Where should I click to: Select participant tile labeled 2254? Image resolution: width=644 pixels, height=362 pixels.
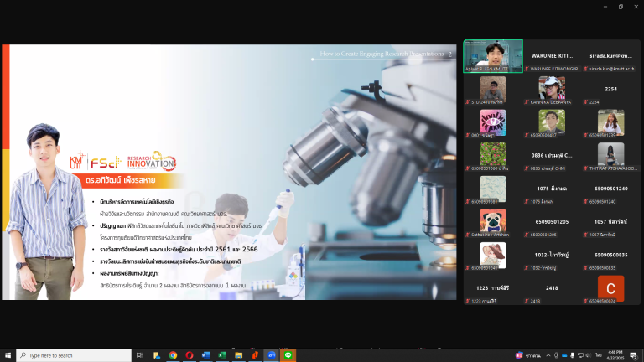coord(610,90)
